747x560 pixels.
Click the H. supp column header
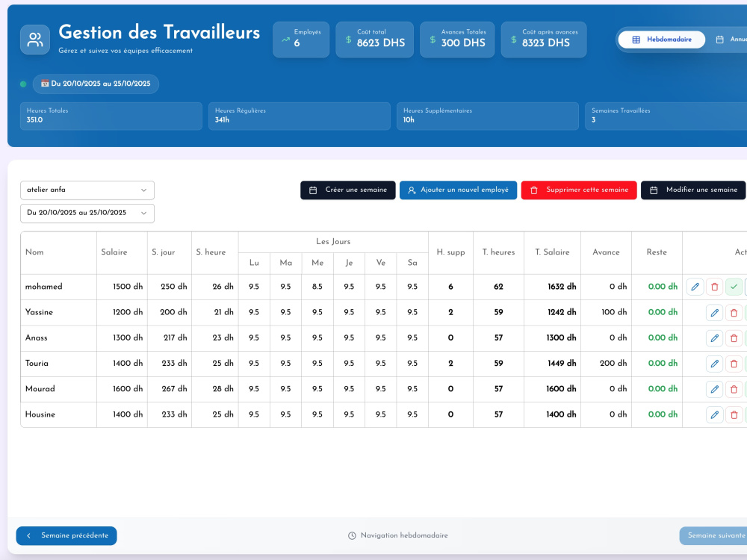(450, 252)
